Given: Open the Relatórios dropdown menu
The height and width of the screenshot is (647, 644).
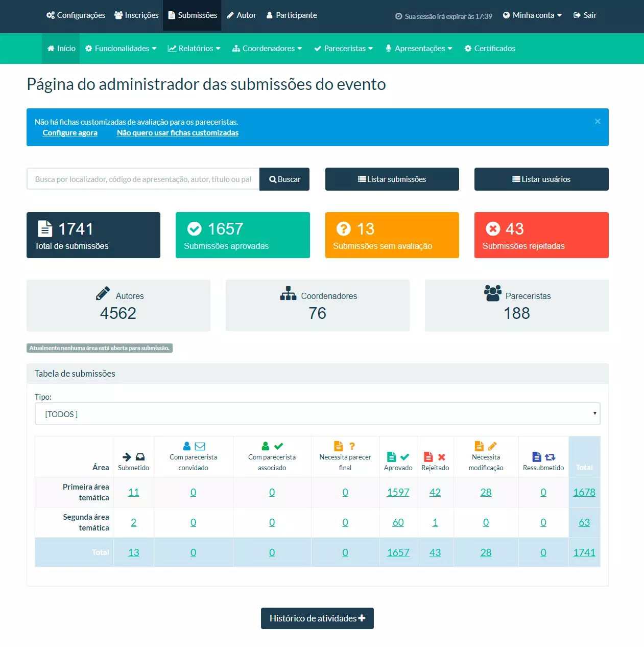Looking at the screenshot, I should coord(194,49).
